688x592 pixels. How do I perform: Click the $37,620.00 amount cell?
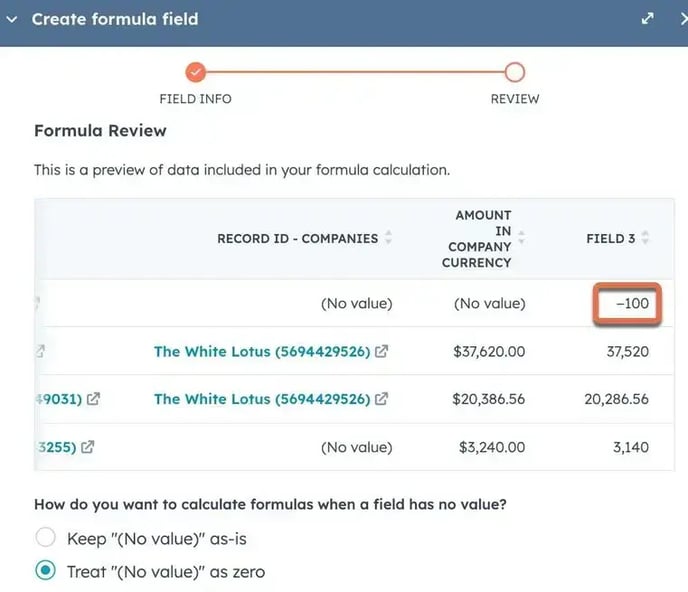coord(489,352)
